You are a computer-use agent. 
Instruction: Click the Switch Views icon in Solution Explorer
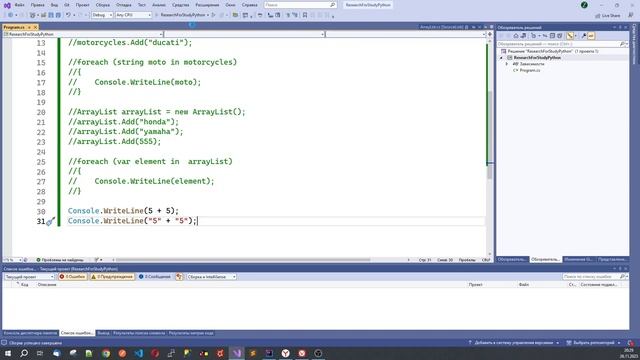524,36
